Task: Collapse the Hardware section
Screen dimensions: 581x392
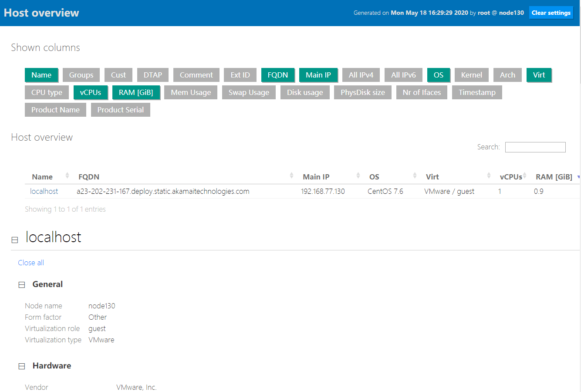Action: coord(22,366)
